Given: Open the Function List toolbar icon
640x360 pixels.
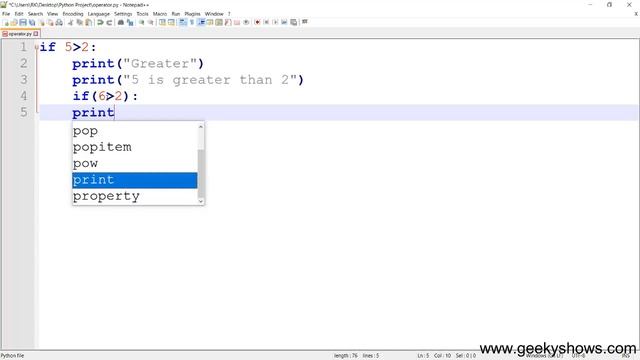Looking at the screenshot, I should pos(228,22).
